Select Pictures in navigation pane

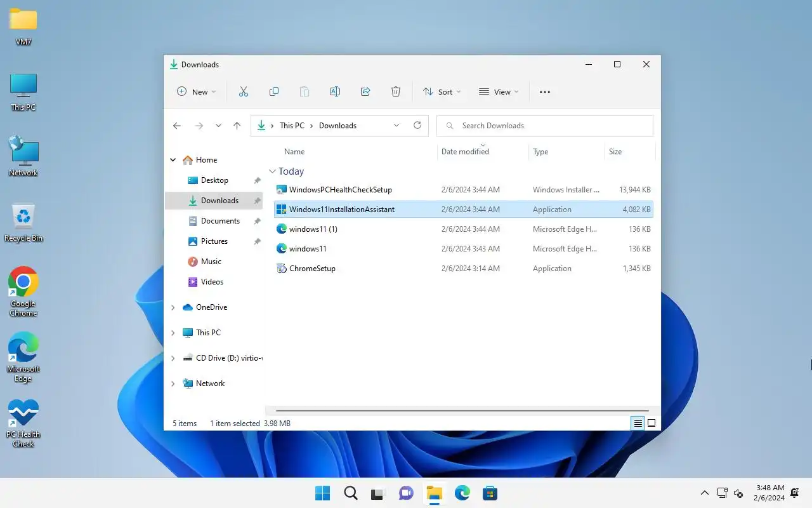(x=214, y=241)
